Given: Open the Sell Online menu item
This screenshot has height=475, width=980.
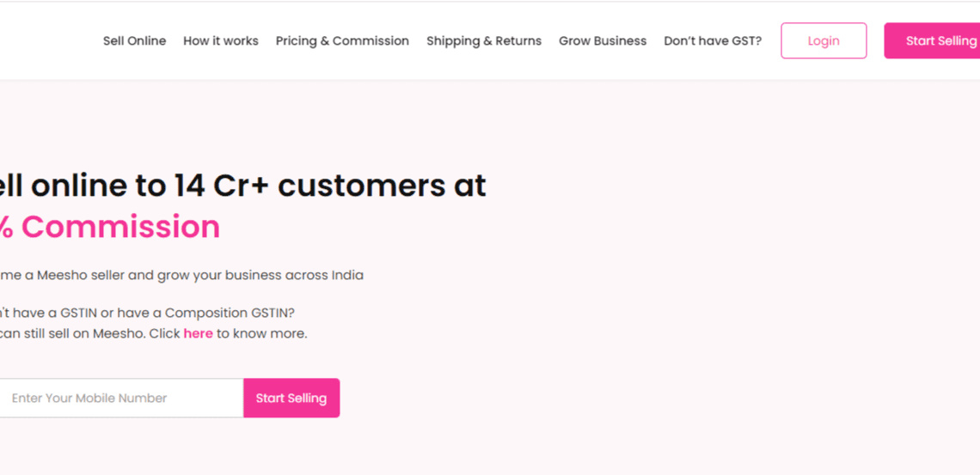Looking at the screenshot, I should (x=134, y=41).
